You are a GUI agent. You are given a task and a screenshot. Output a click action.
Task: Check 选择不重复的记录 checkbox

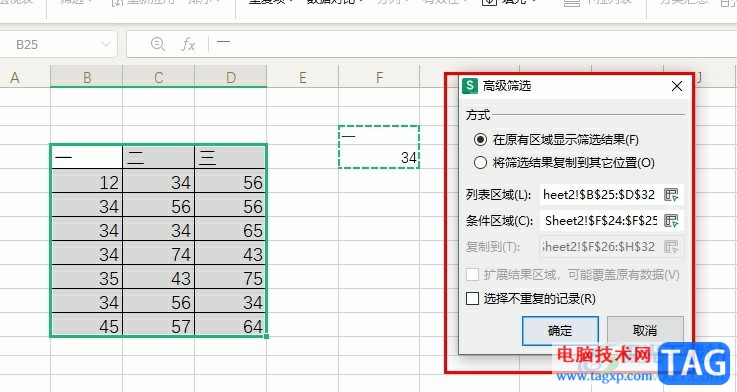click(x=472, y=298)
